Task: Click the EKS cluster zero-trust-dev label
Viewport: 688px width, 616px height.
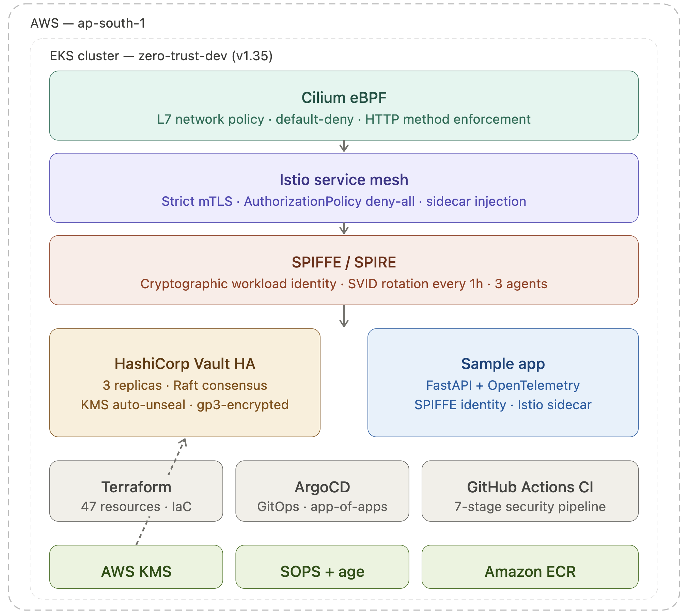Action: 161,56
